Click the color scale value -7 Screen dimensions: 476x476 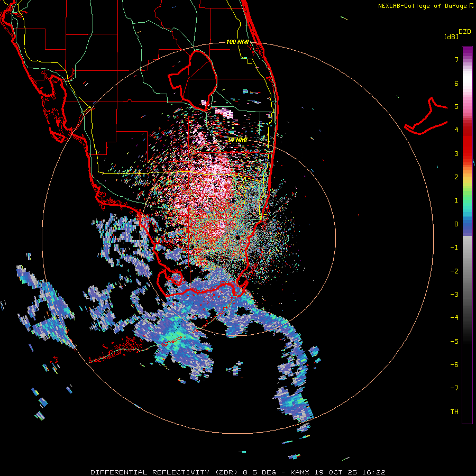[x=454, y=388]
